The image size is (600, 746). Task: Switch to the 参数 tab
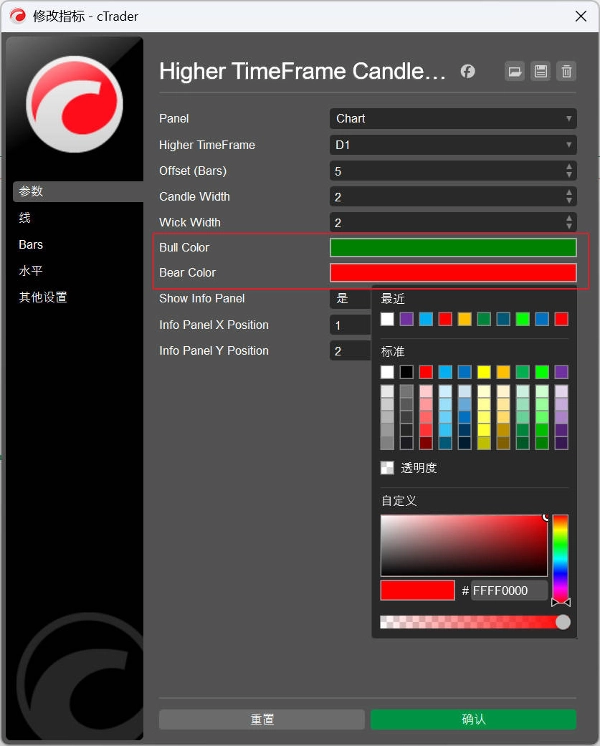(78, 191)
